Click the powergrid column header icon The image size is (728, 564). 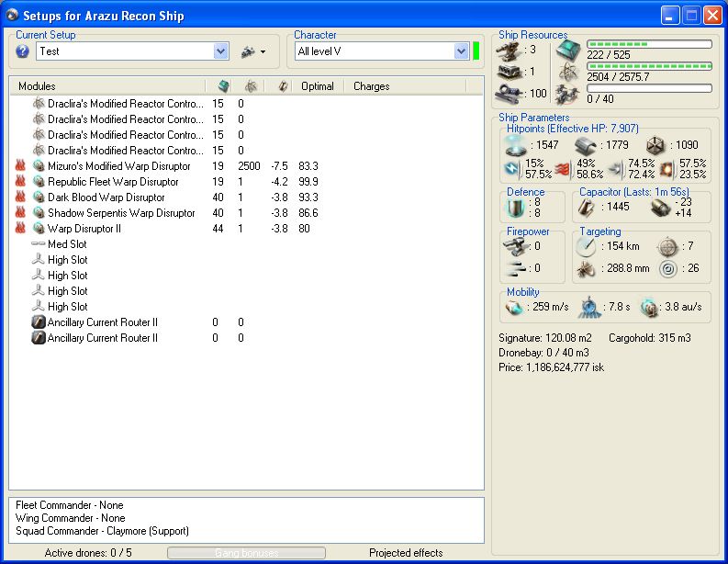[251, 86]
